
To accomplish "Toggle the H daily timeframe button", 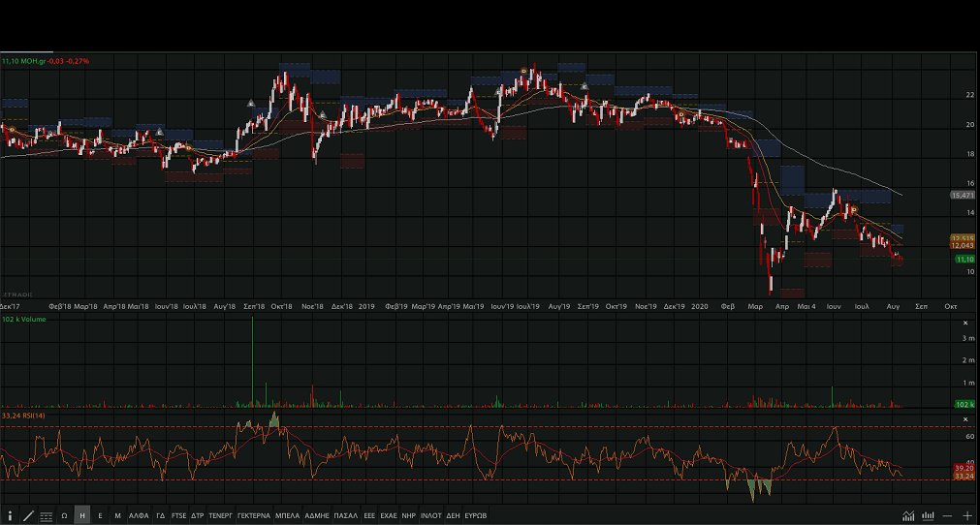I will coord(81,516).
